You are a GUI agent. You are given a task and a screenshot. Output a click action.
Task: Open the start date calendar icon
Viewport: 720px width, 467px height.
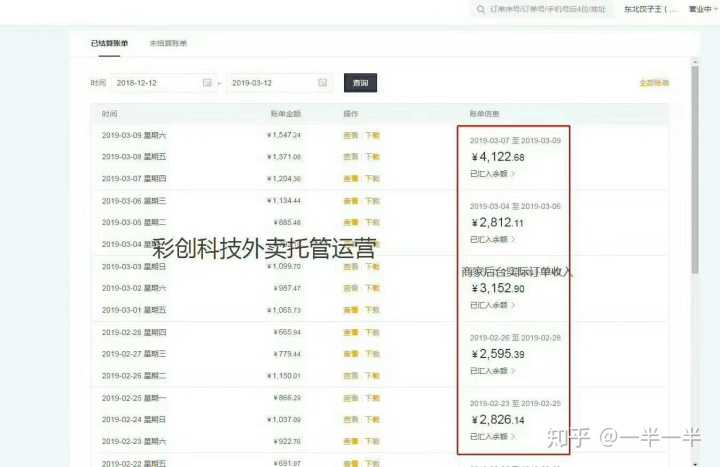(207, 83)
